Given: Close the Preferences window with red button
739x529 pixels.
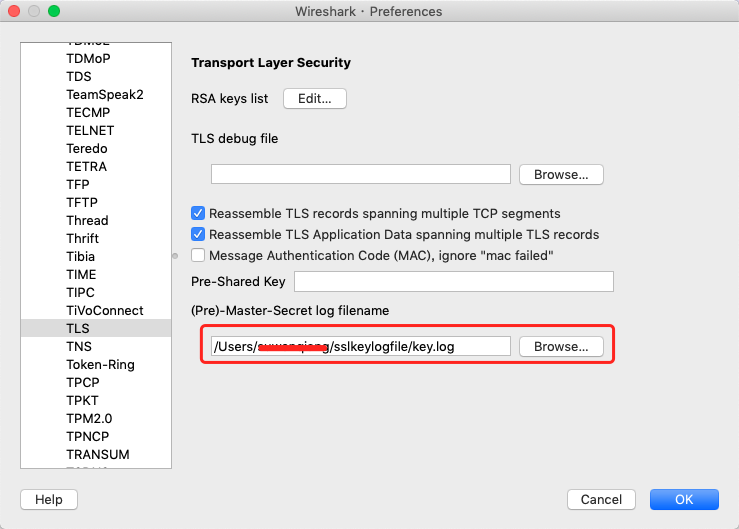Looking at the screenshot, I should [14, 11].
